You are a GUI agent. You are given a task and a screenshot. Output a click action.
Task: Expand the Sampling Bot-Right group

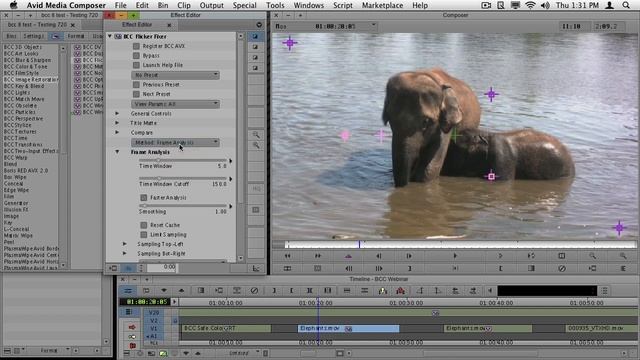(x=124, y=253)
